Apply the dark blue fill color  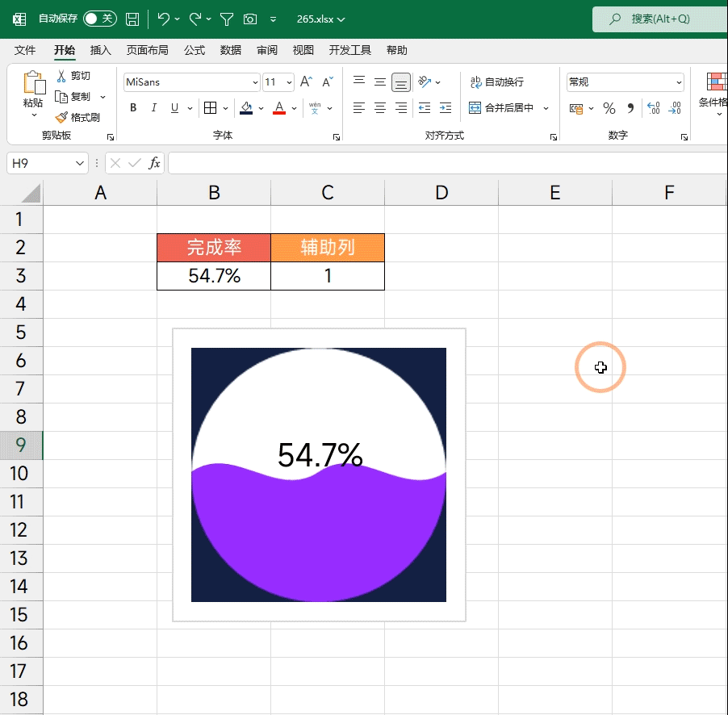(246, 107)
